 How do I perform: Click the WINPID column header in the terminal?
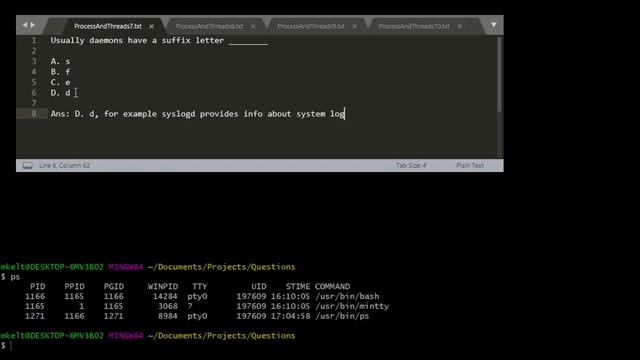pyautogui.click(x=163, y=286)
